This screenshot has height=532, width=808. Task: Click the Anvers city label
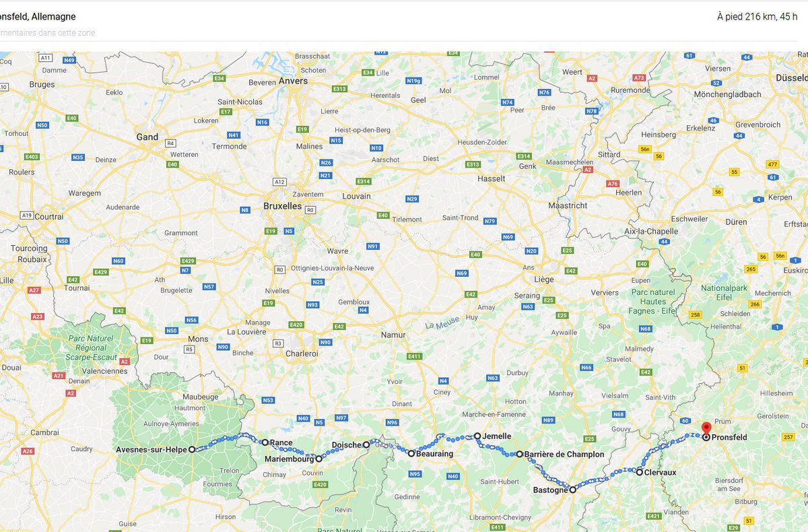(x=294, y=81)
